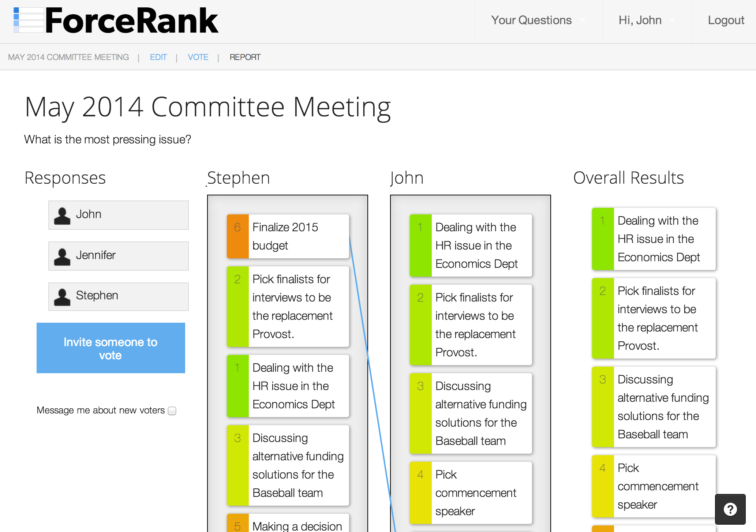Image resolution: width=756 pixels, height=532 pixels.
Task: Click Pick commencement speaker card in John's list
Action: coord(481,492)
